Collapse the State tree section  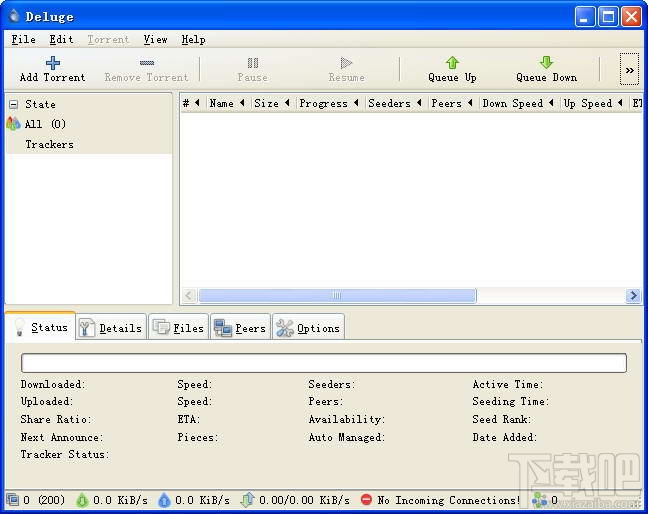click(x=14, y=104)
